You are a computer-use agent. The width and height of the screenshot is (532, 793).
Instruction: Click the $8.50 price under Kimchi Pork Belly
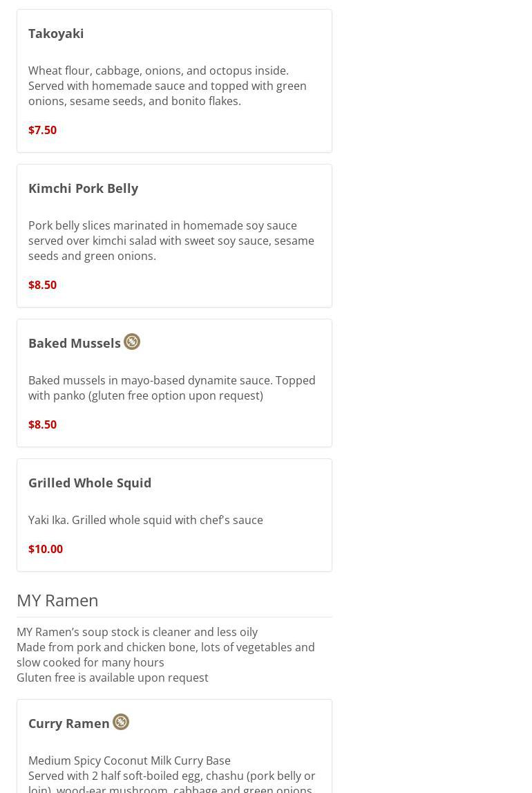pyautogui.click(x=42, y=285)
